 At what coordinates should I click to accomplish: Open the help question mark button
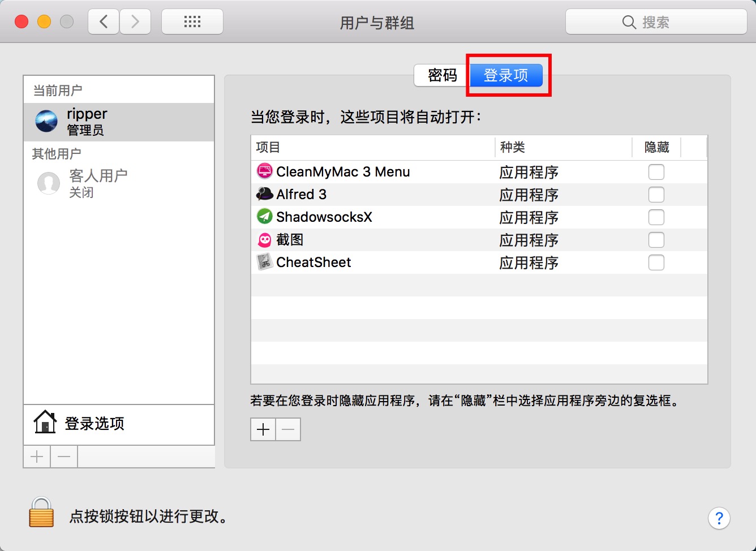click(x=719, y=518)
